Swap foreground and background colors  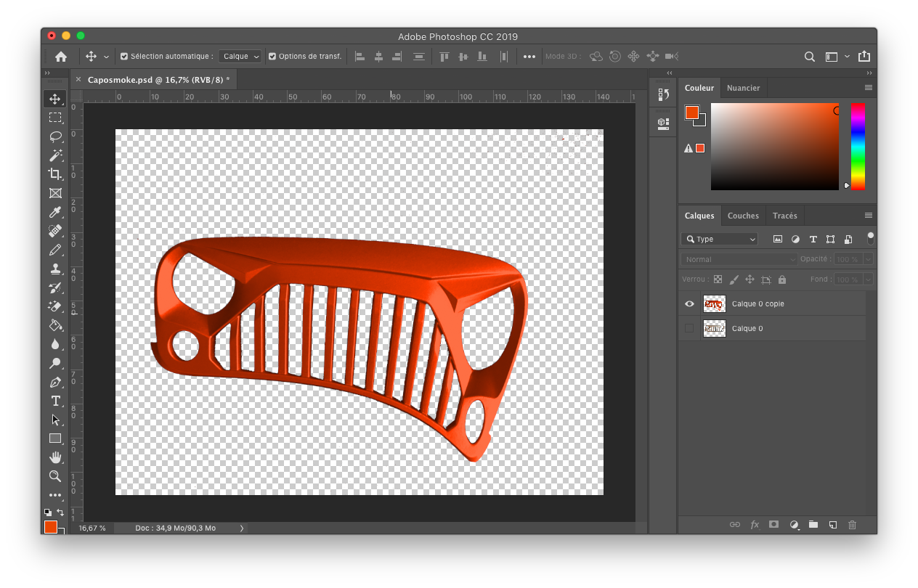(61, 512)
